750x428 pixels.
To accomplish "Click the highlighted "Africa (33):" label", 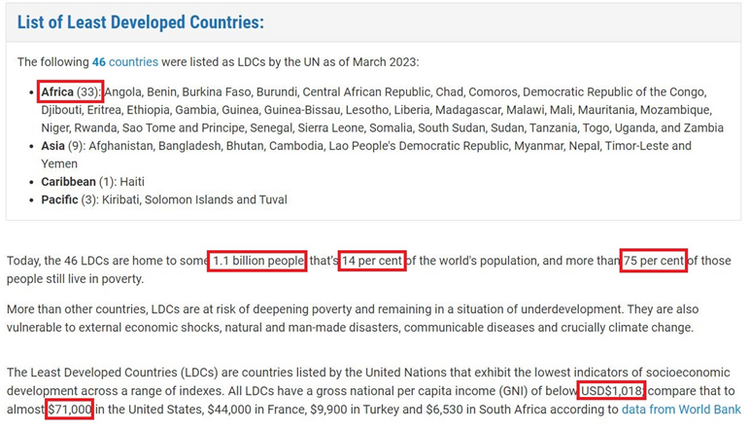I will (x=71, y=92).
